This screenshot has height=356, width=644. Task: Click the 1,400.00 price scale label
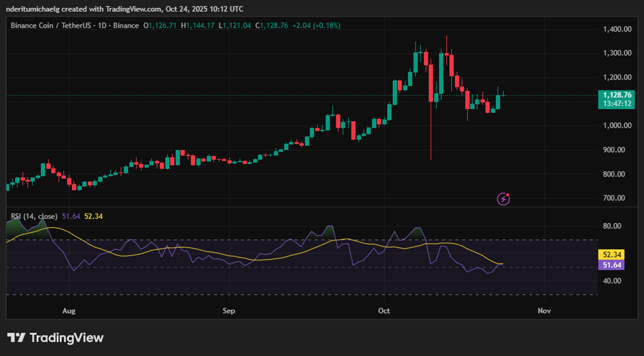(x=618, y=30)
